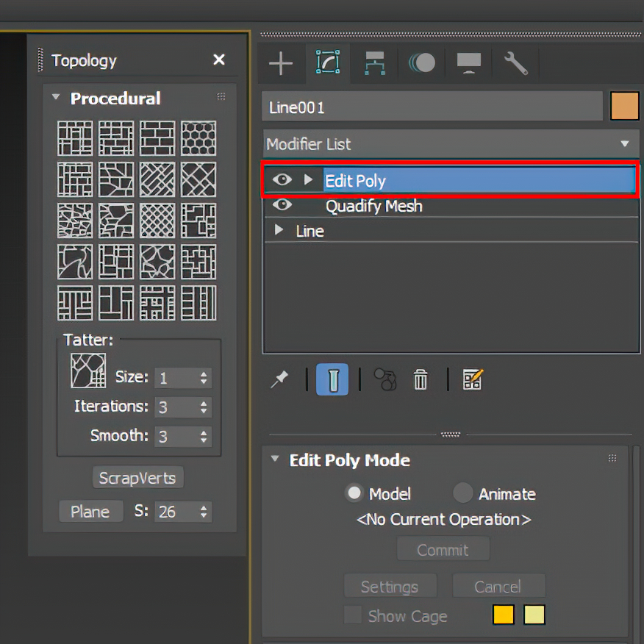Toggle Show End Result button
644x644 pixels.
coord(332,379)
